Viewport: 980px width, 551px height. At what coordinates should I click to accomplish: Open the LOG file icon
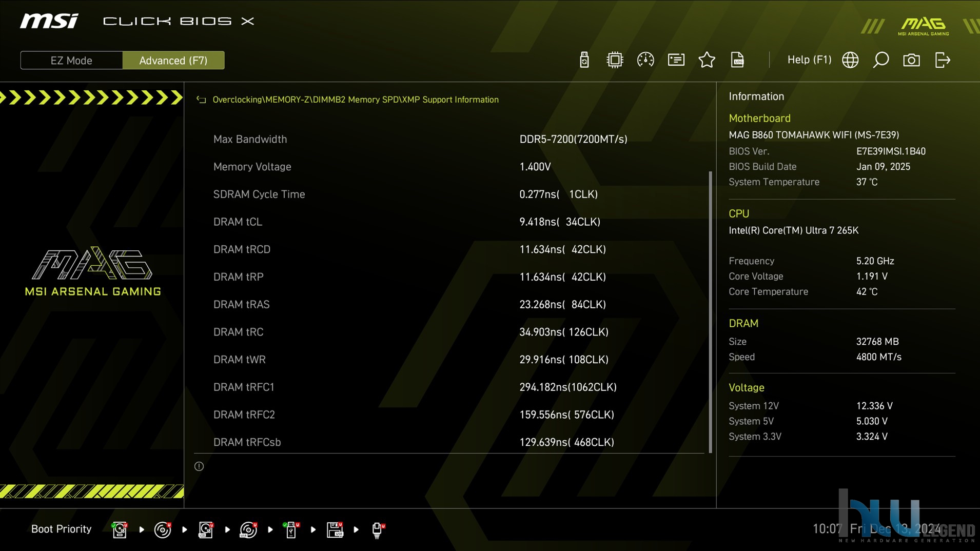tap(737, 60)
